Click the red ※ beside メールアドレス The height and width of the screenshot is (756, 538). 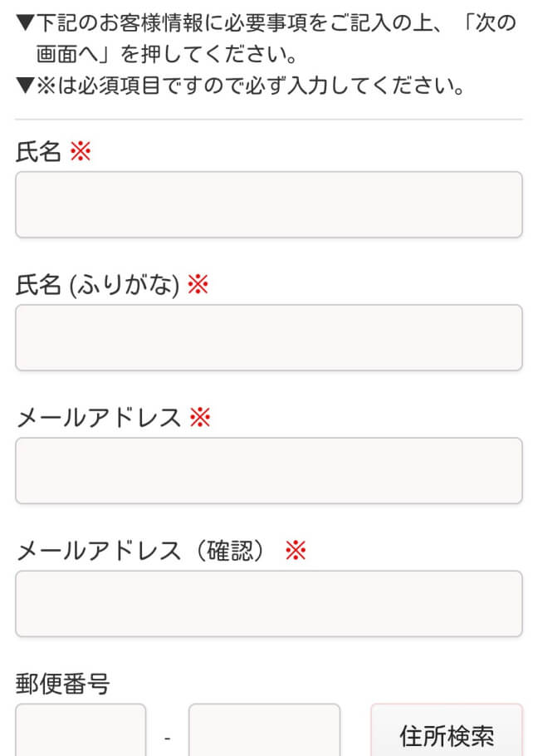(200, 417)
